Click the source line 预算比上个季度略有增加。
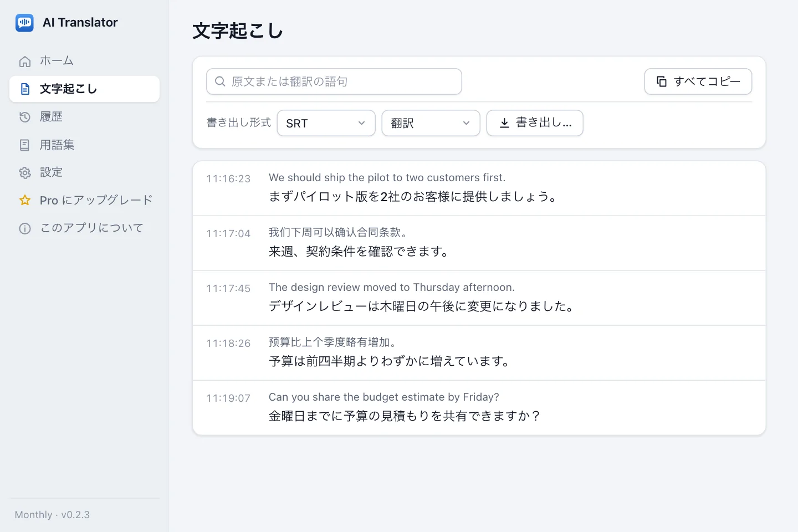Screen dimensions: 798x532 pyautogui.click(x=333, y=342)
